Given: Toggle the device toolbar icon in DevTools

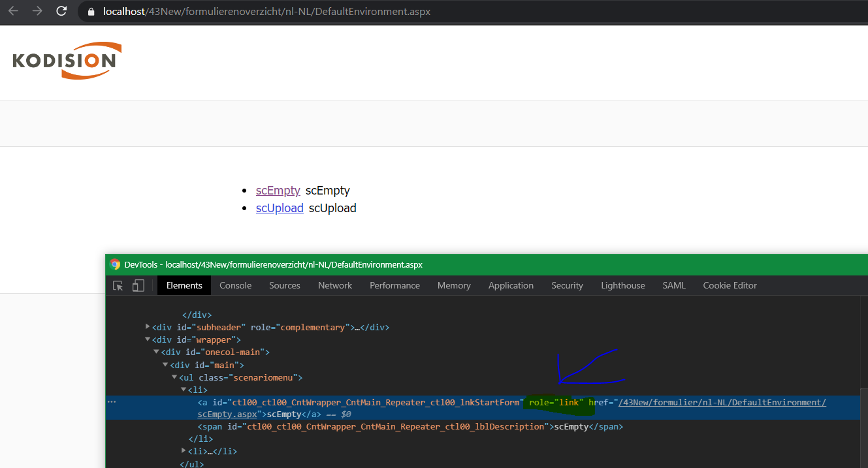Looking at the screenshot, I should pyautogui.click(x=138, y=286).
